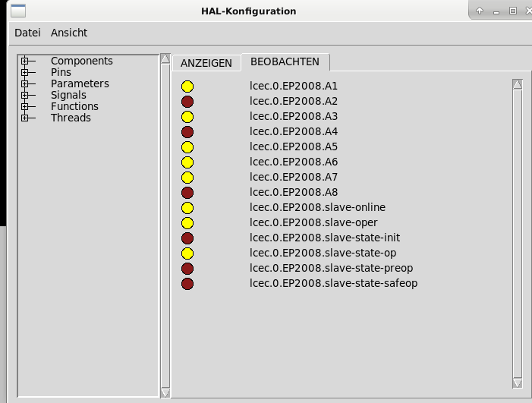Click the red indicator for lcec.0.EP2008.A8
Image resolution: width=532 pixels, height=403 pixels.
187,193
